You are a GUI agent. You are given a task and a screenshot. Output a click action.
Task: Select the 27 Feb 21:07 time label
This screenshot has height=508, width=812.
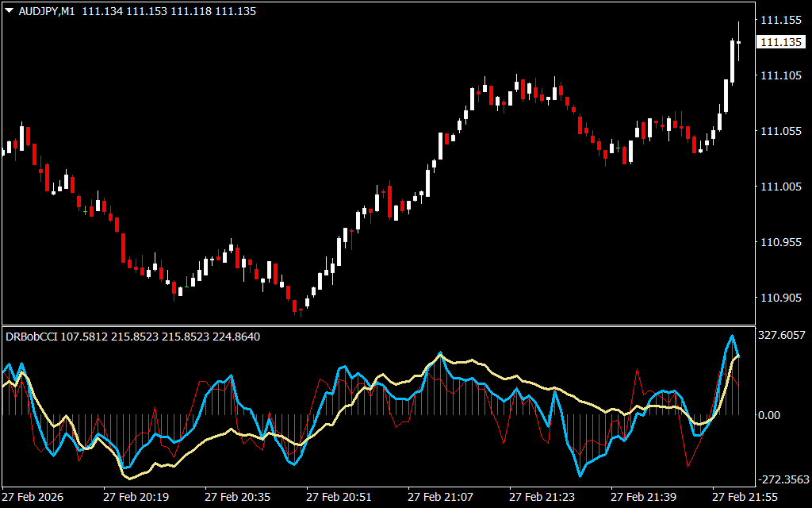[x=440, y=496]
